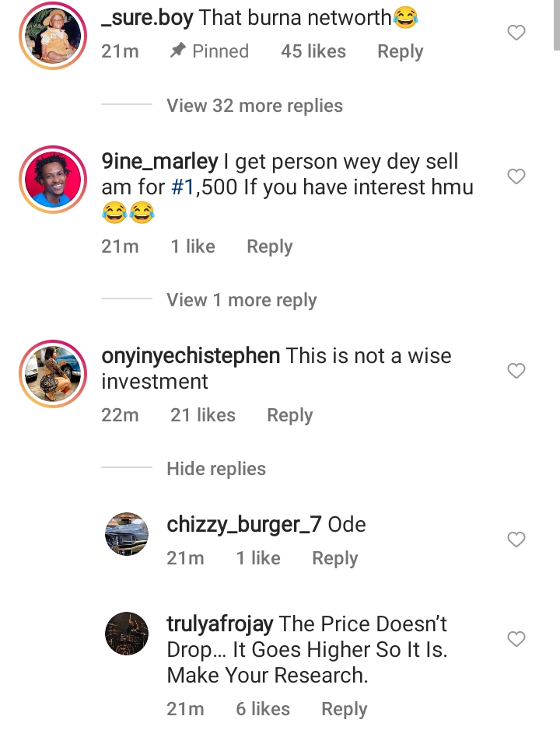The height and width of the screenshot is (737, 560).
Task: Heart chizzy_burger_7's reply
Action: pos(516,539)
